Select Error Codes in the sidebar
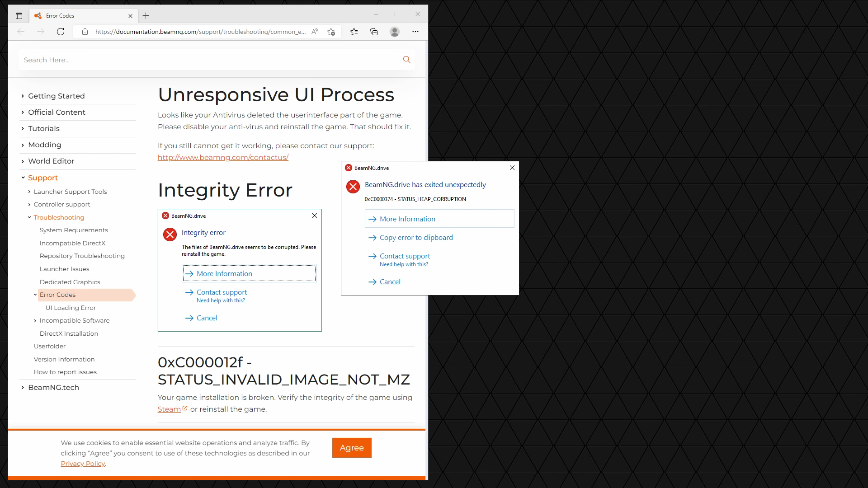Viewport: 868px width, 488px height. (86, 295)
